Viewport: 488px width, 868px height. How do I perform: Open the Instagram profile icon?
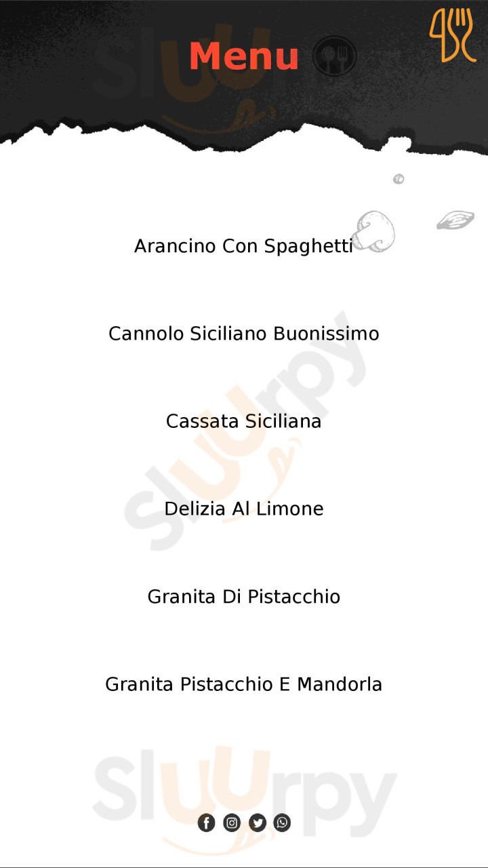coord(232,823)
